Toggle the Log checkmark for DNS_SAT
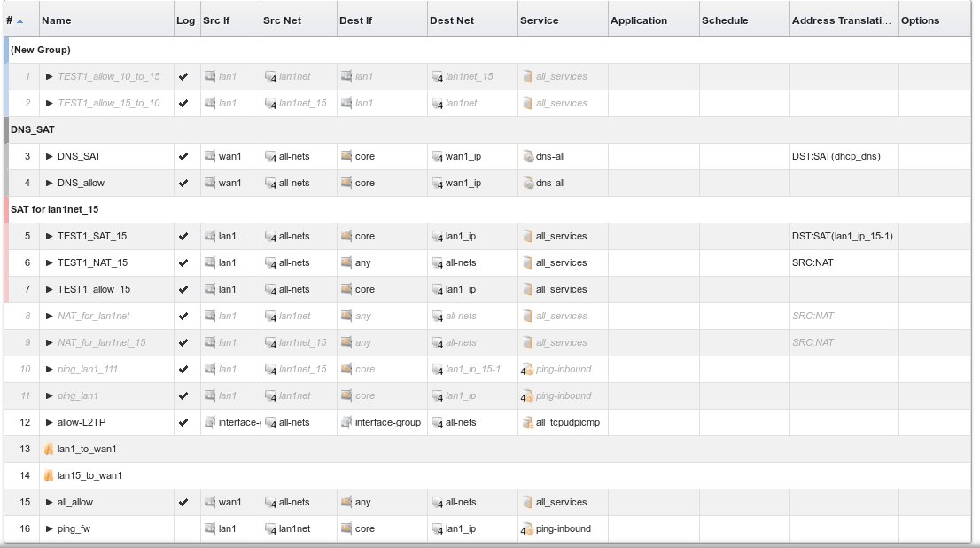Viewport: 980px width, 548px height. (183, 157)
